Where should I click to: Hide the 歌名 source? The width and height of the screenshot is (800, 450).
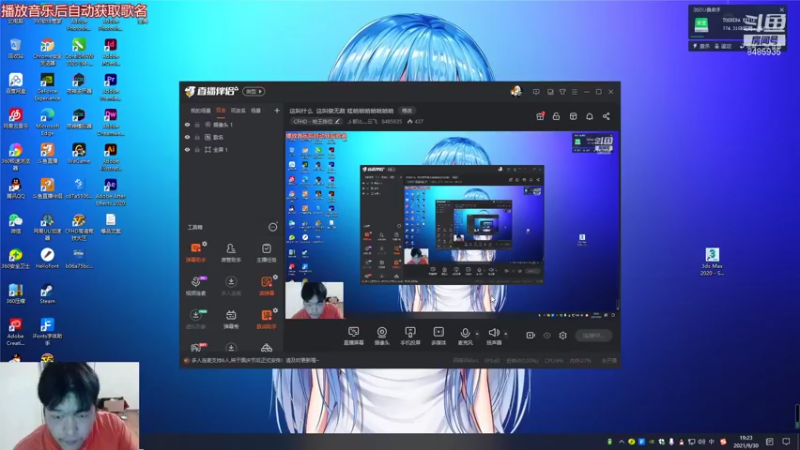coord(187,137)
